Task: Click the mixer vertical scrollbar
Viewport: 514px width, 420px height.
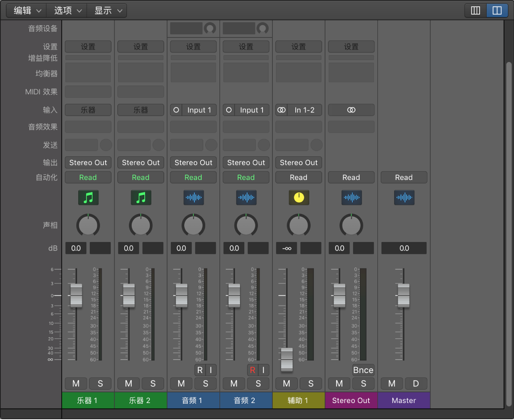Action: 509,234
